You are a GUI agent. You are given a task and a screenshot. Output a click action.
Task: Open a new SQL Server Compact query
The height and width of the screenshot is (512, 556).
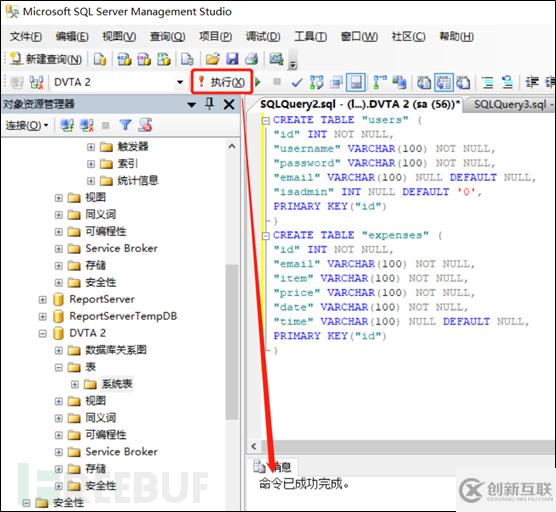tap(187, 59)
